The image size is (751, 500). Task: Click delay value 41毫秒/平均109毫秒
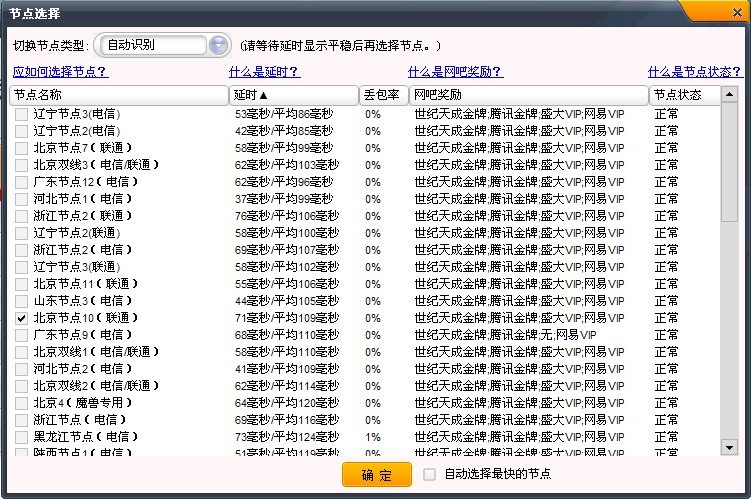click(x=287, y=369)
